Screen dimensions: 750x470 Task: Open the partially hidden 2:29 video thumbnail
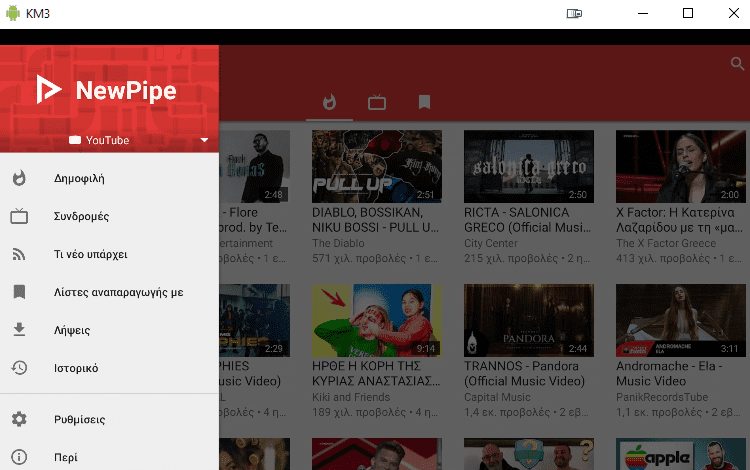[254, 320]
